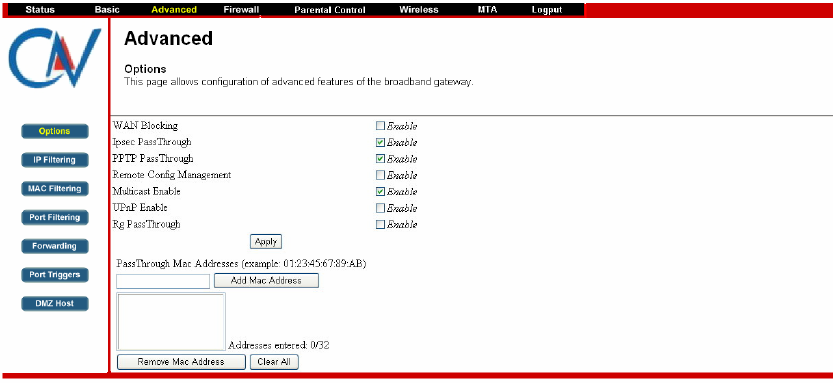Screen dimensions: 833x383
Task: Click Logout in the top menu
Action: pyautogui.click(x=547, y=10)
